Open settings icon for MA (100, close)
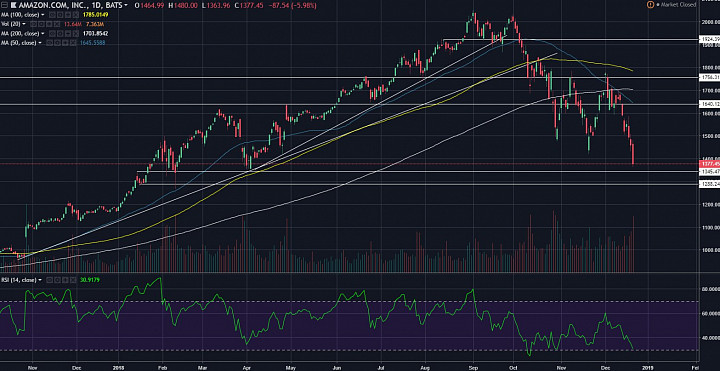 tap(60, 15)
